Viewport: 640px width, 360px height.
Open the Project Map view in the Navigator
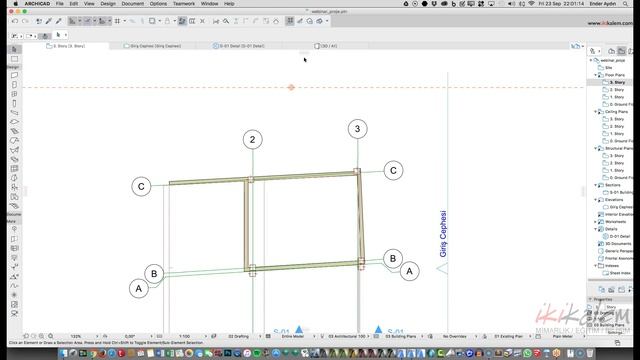(x=611, y=51)
